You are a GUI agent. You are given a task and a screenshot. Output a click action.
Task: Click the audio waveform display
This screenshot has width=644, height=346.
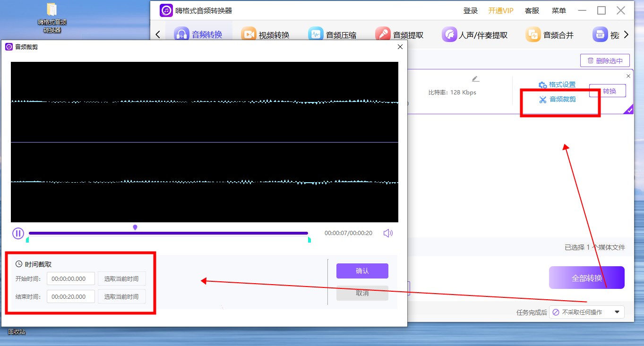click(x=205, y=142)
